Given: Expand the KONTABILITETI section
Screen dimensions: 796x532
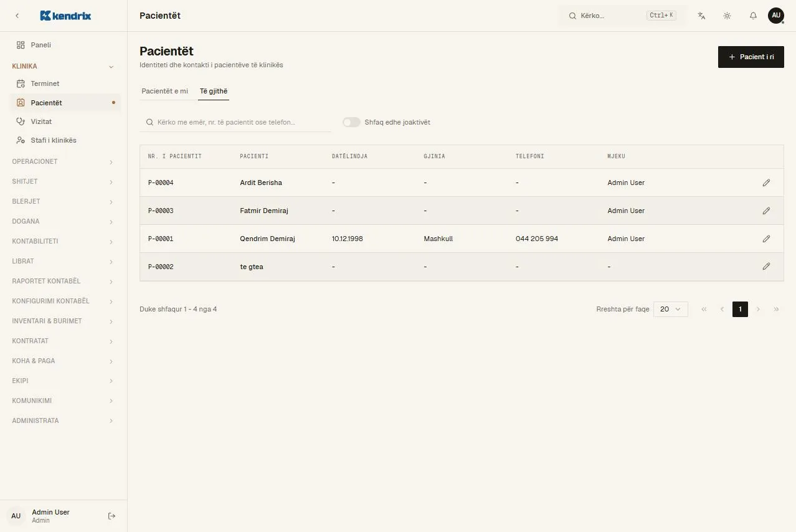Looking at the screenshot, I should coord(63,241).
